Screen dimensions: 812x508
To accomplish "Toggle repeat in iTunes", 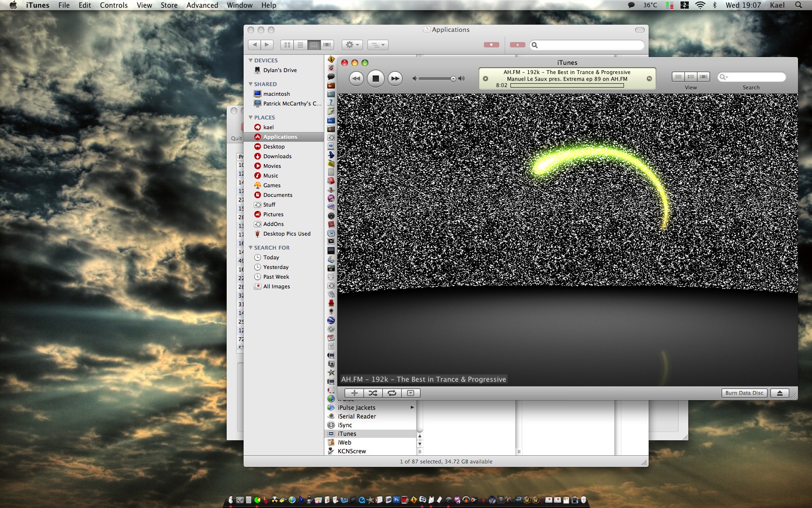I will pyautogui.click(x=392, y=393).
